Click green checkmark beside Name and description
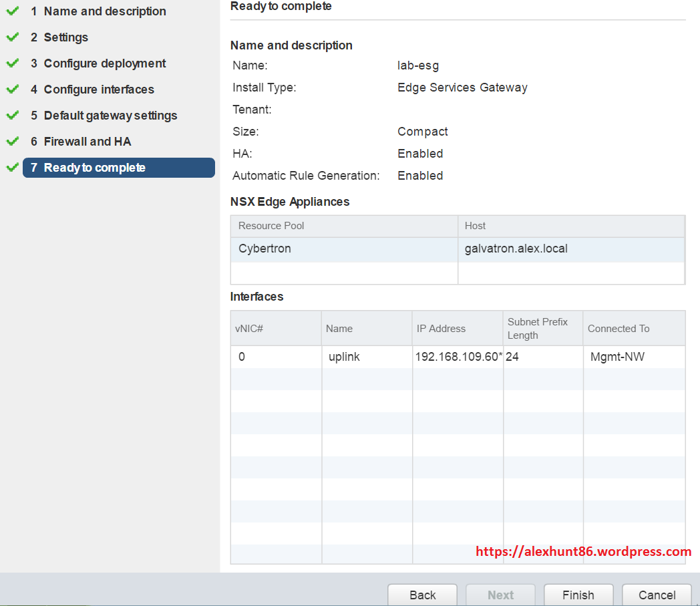 point(12,11)
